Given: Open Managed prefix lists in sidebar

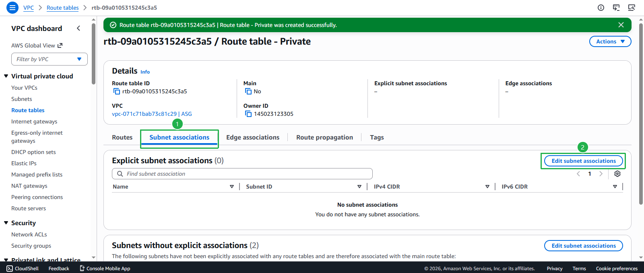Looking at the screenshot, I should (37, 174).
